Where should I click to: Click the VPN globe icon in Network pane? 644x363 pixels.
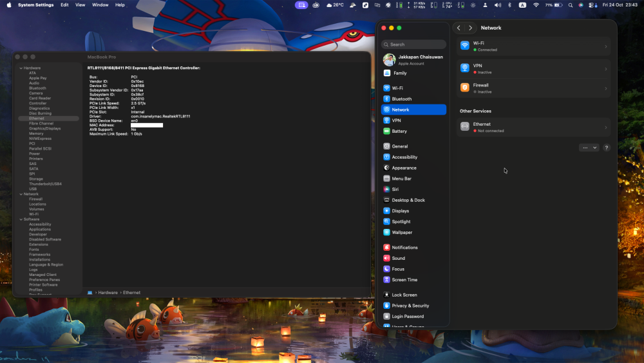[x=464, y=68]
